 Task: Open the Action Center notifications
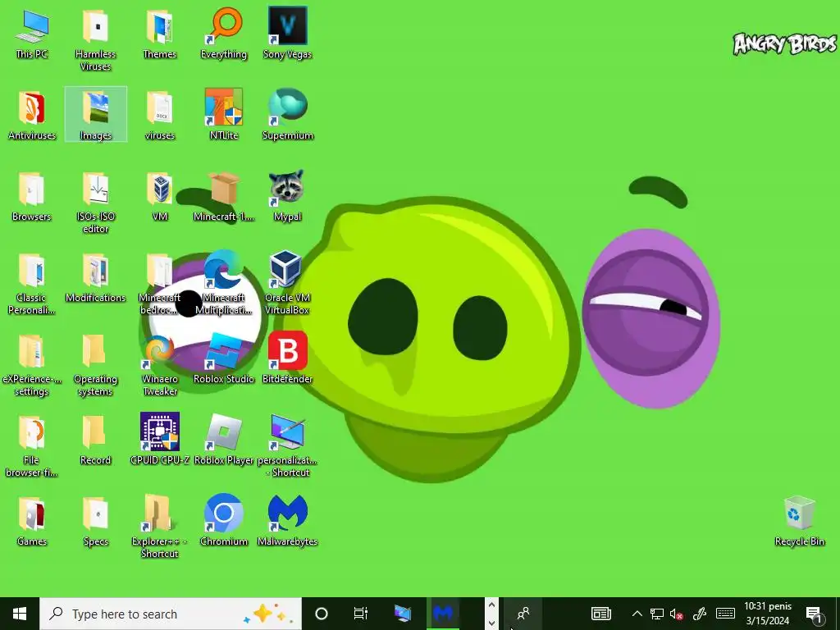[814, 614]
